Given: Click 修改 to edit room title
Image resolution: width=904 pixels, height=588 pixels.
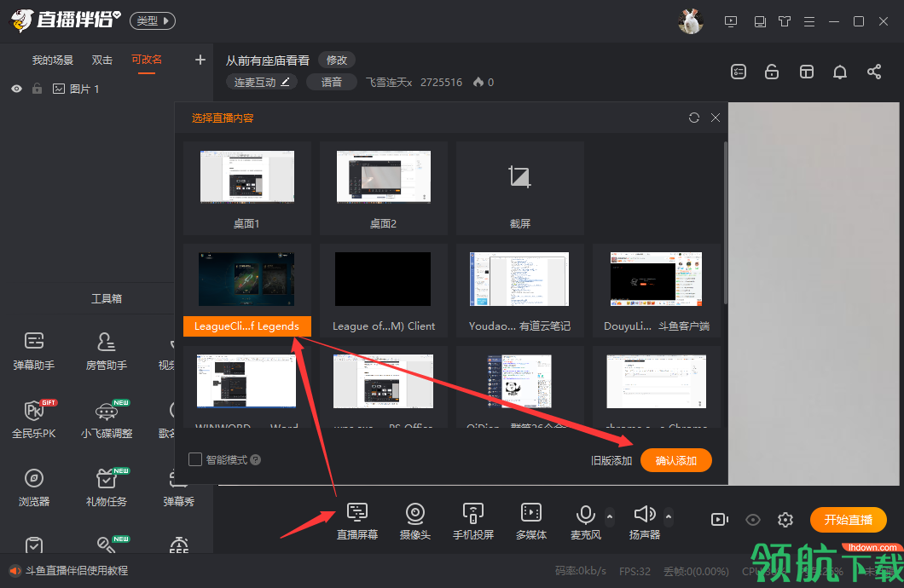Looking at the screenshot, I should click(337, 60).
